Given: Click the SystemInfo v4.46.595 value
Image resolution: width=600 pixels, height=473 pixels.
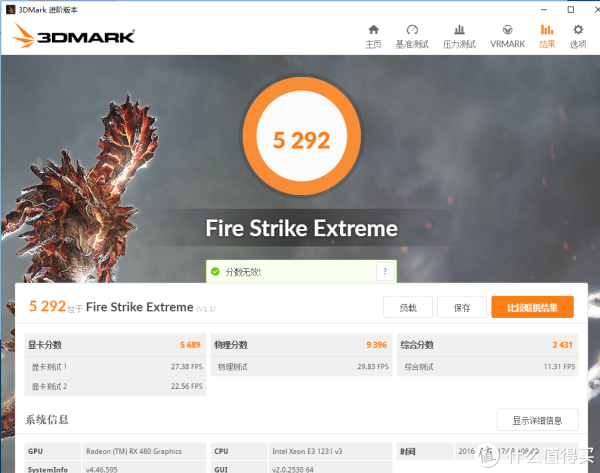Looking at the screenshot, I should 102,469.
